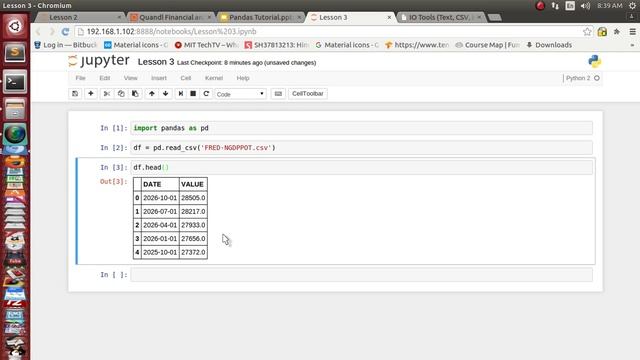Image resolution: width=640 pixels, height=360 pixels.
Task: Click the extensions puzzle icon in Chromium toolbar
Action: [617, 31]
